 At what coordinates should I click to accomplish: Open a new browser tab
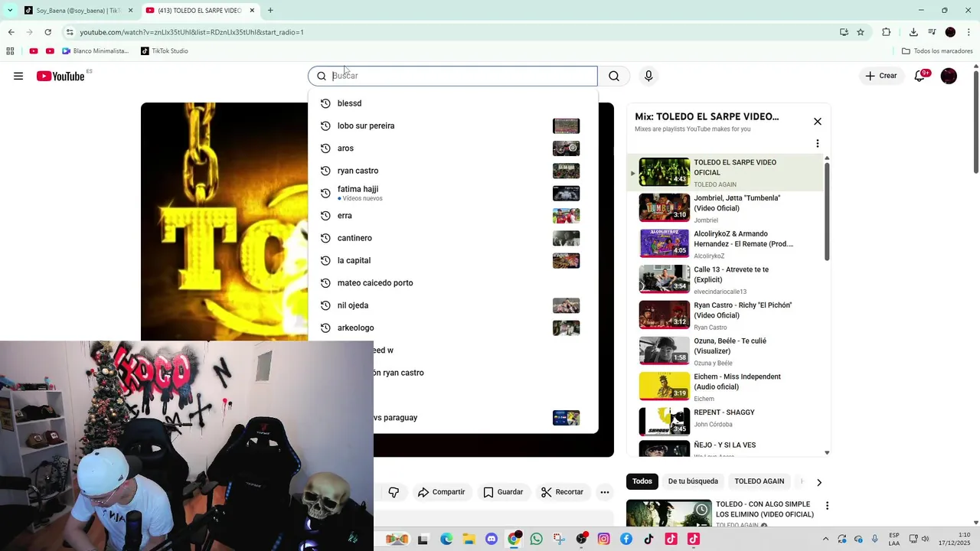[x=270, y=10]
